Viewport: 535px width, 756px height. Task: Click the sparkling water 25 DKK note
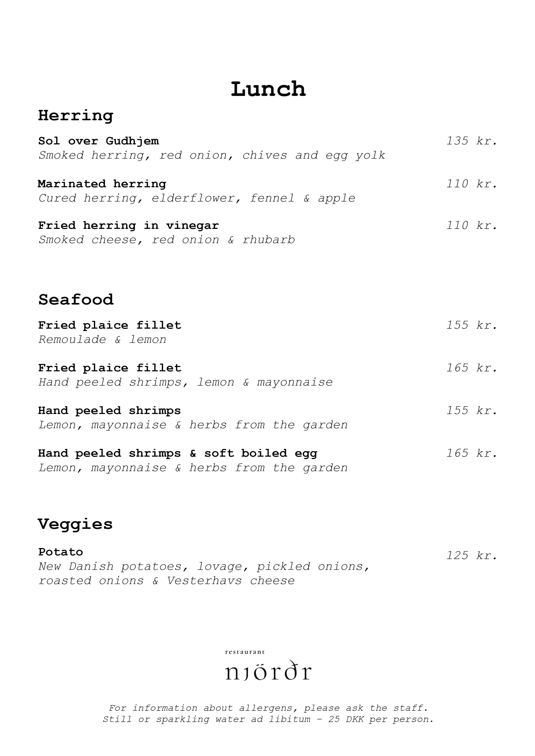pyautogui.click(x=268, y=719)
